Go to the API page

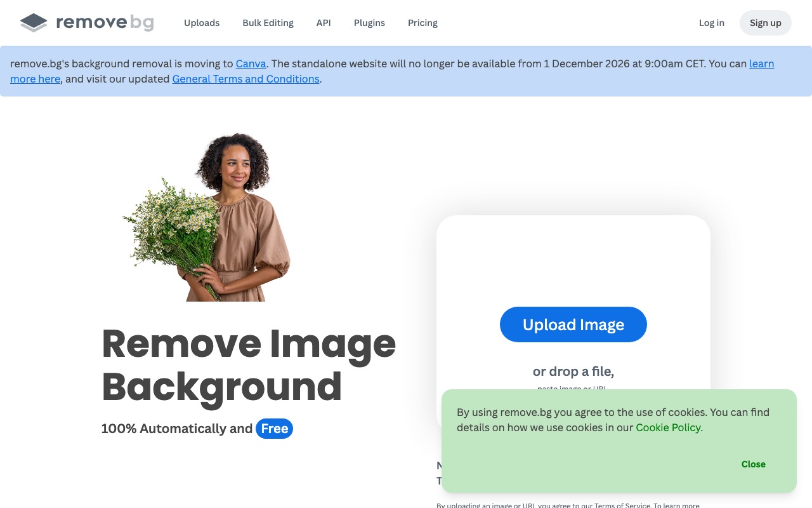(x=324, y=23)
